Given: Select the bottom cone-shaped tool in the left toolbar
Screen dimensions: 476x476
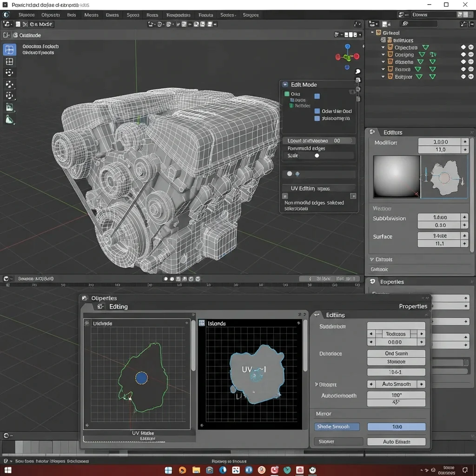Looking at the screenshot, I should [x=10, y=119].
